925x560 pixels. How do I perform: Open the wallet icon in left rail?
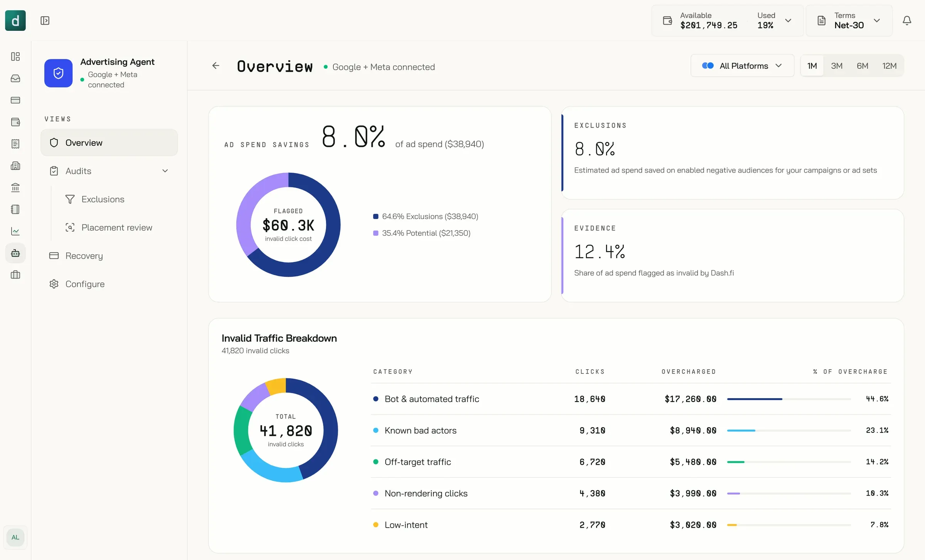[15, 122]
